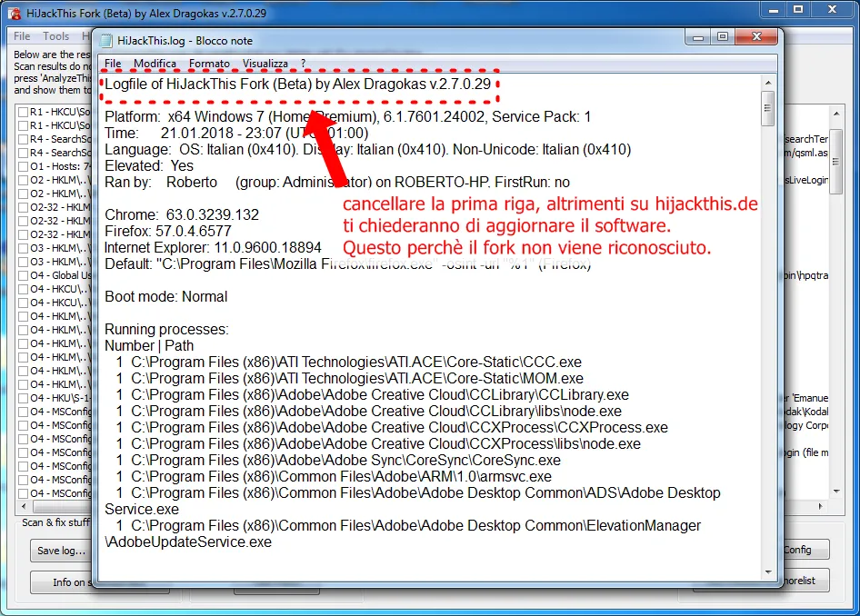This screenshot has height=616, width=860.
Task: Click the 'Language: OS: Italian' line
Action: (x=367, y=150)
